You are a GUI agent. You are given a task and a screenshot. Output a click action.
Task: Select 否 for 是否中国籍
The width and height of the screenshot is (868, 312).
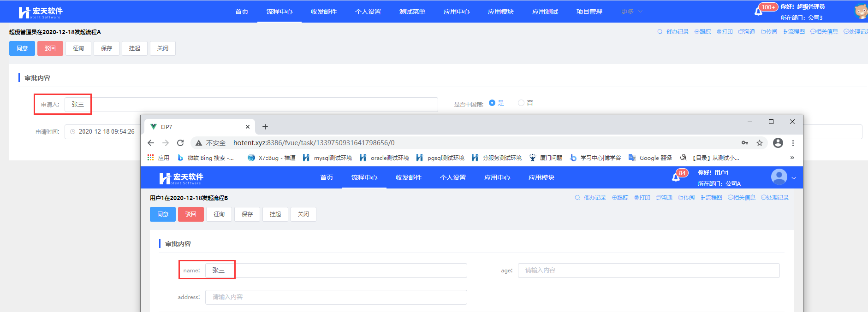pos(526,103)
